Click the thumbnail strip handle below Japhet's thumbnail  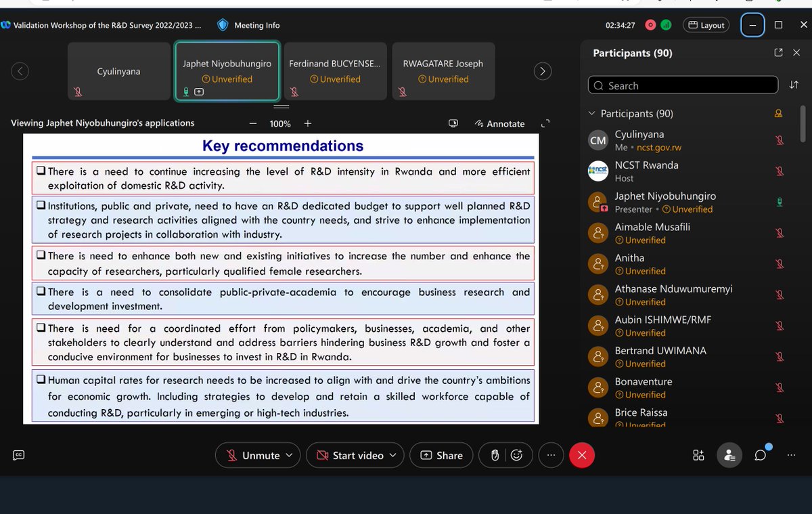coord(281,106)
